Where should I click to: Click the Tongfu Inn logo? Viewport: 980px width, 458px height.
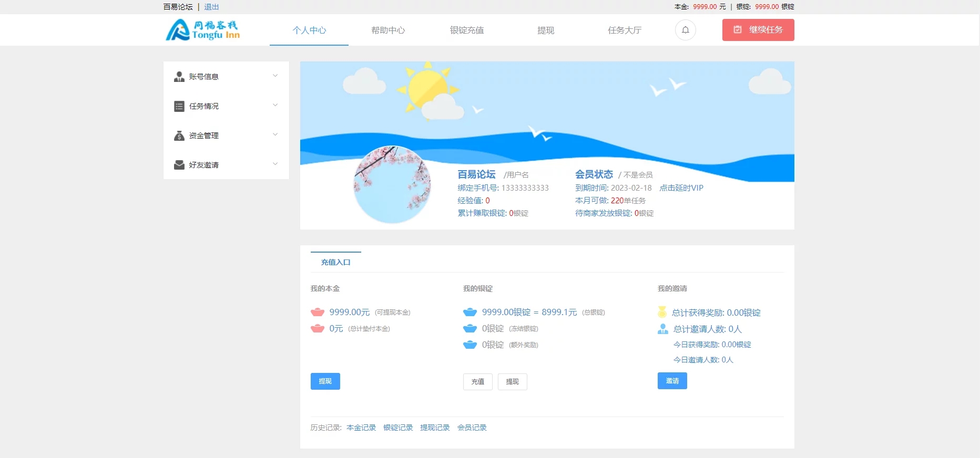pyautogui.click(x=203, y=30)
